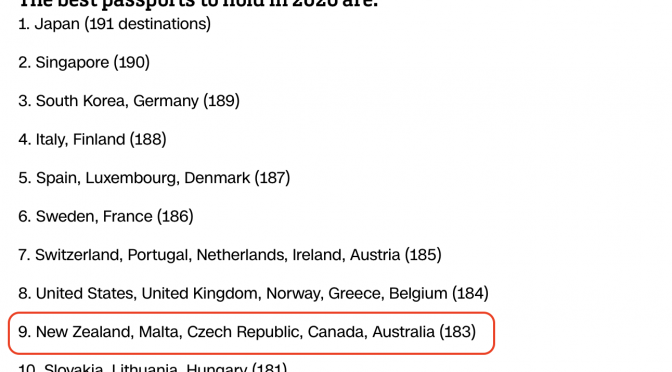Screen dimensions: 672x372
Task: Click the Japan (191 destinations) entry
Action: click(114, 24)
